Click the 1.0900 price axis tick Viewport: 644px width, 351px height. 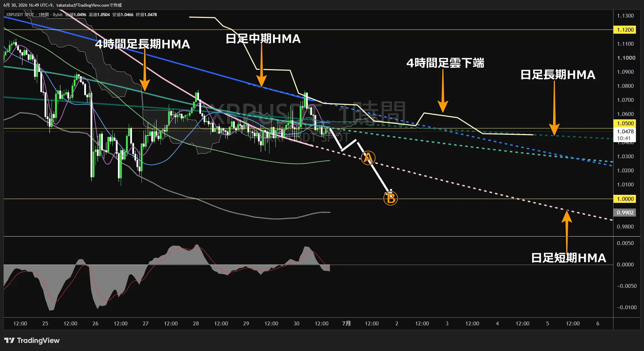(x=625, y=72)
